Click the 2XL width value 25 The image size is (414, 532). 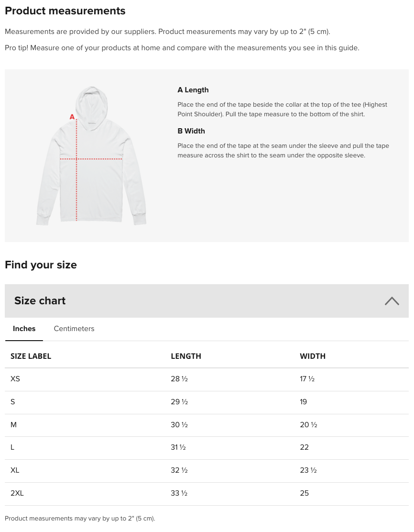(x=304, y=493)
